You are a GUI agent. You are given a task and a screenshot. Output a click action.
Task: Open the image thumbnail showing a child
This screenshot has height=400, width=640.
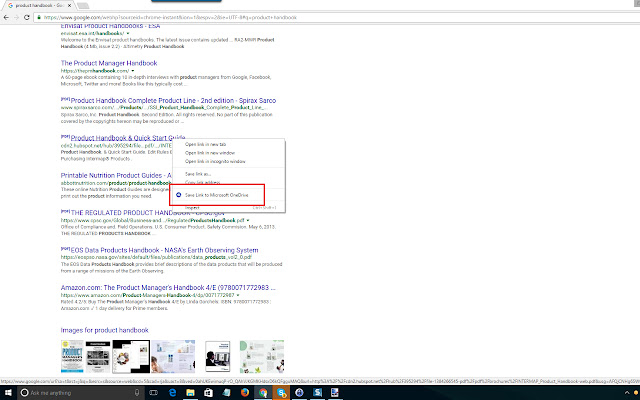click(x=173, y=356)
